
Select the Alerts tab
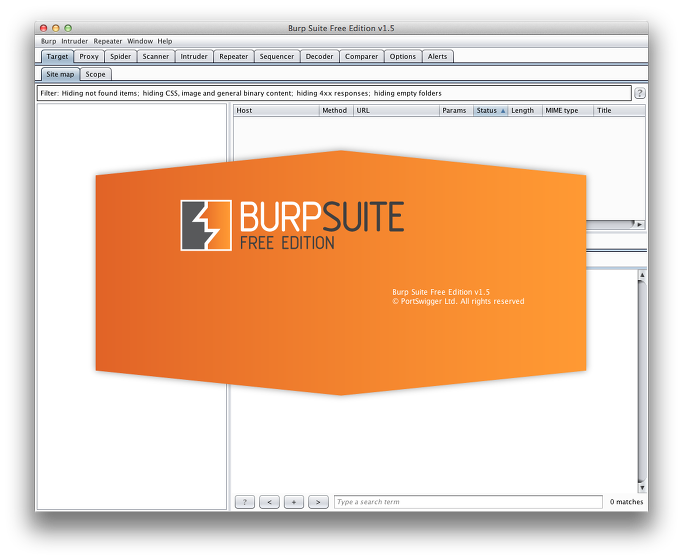(437, 57)
